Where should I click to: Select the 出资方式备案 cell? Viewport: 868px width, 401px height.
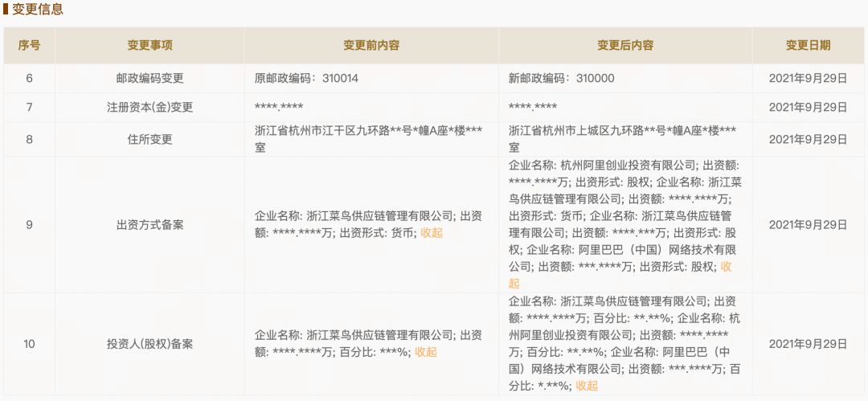click(150, 225)
